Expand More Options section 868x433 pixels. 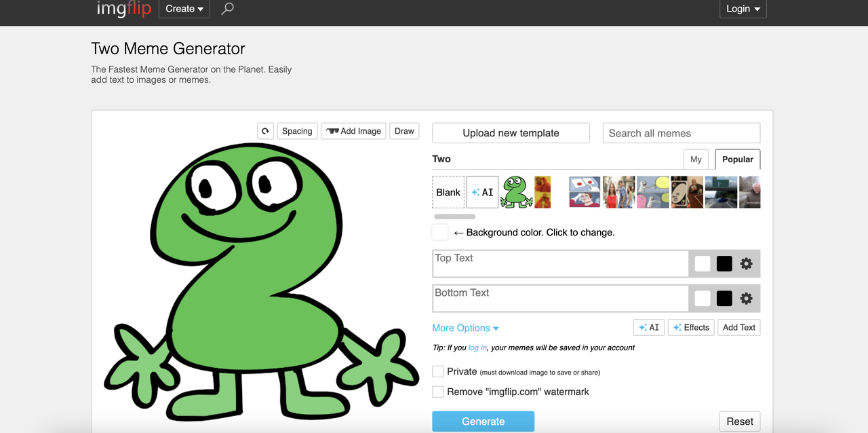tap(466, 328)
